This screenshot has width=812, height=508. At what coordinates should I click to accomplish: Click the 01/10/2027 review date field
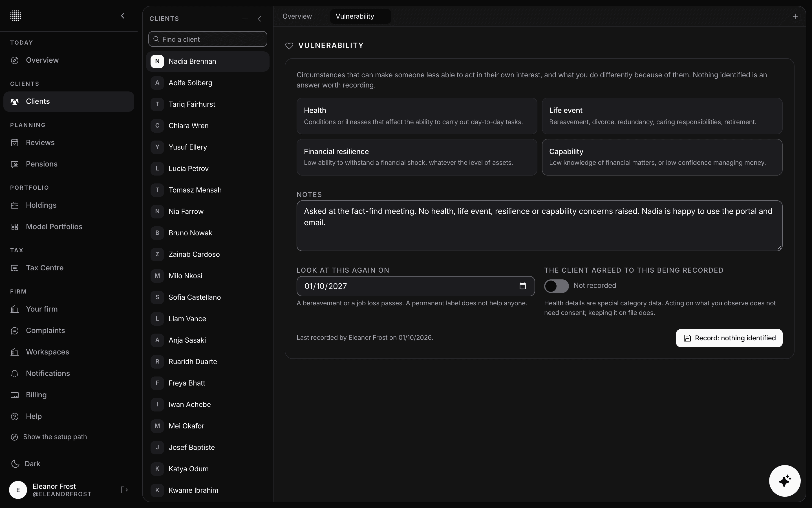pyautogui.click(x=415, y=286)
